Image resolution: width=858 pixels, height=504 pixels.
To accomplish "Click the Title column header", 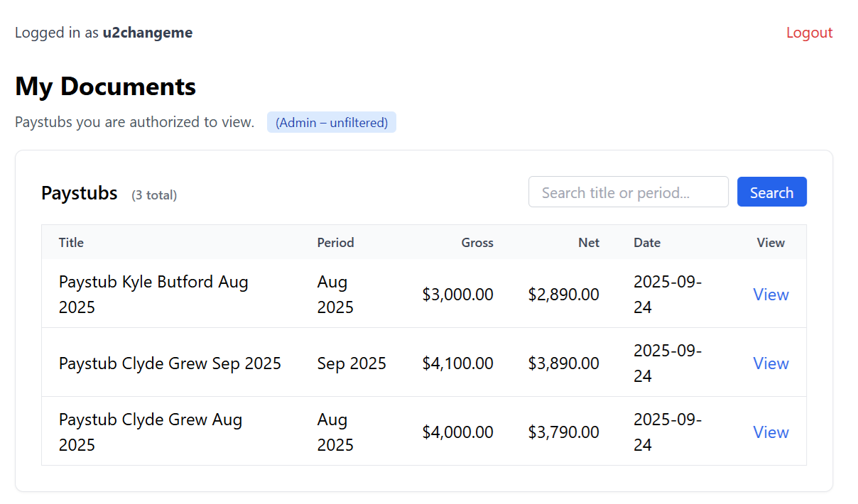I will (x=71, y=243).
